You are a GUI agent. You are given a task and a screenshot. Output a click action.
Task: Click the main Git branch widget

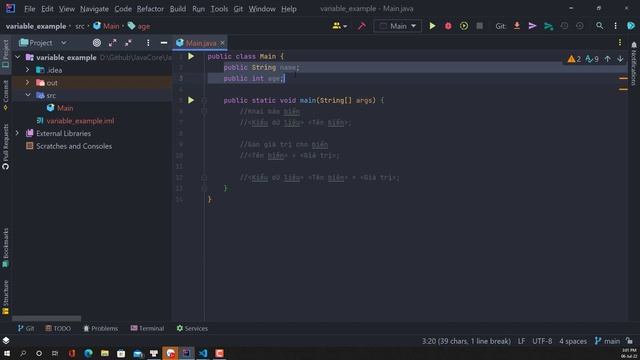click(607, 341)
